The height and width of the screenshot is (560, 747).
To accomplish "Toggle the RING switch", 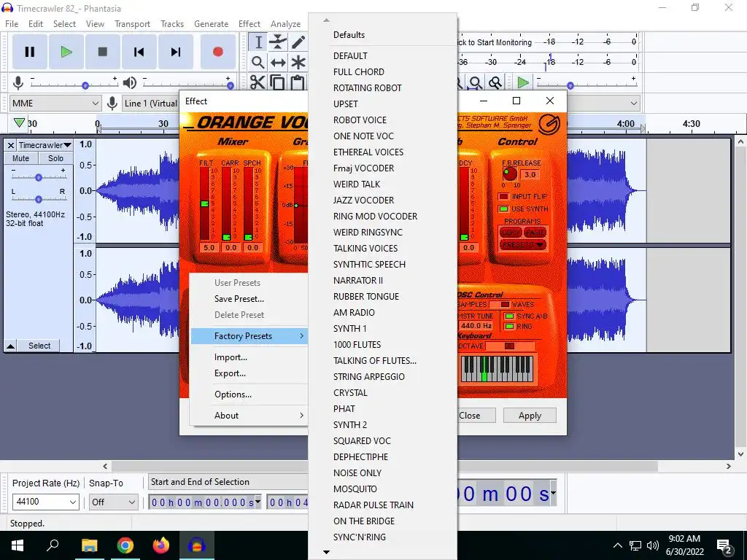I will point(509,326).
